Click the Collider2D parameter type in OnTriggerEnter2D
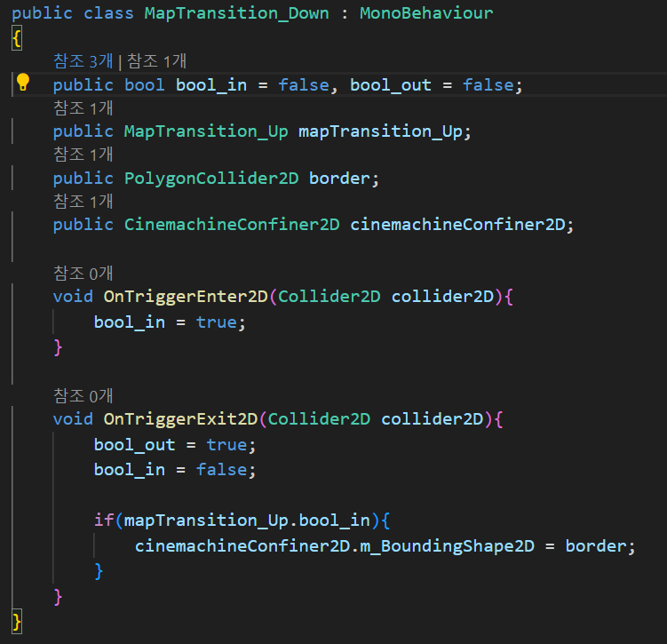667x644 pixels. coord(330,297)
